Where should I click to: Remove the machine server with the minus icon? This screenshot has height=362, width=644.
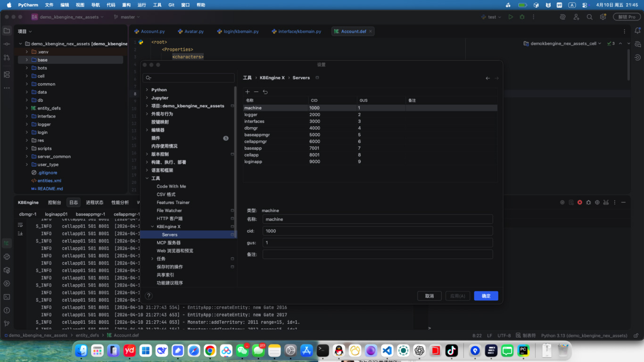pyautogui.click(x=256, y=91)
